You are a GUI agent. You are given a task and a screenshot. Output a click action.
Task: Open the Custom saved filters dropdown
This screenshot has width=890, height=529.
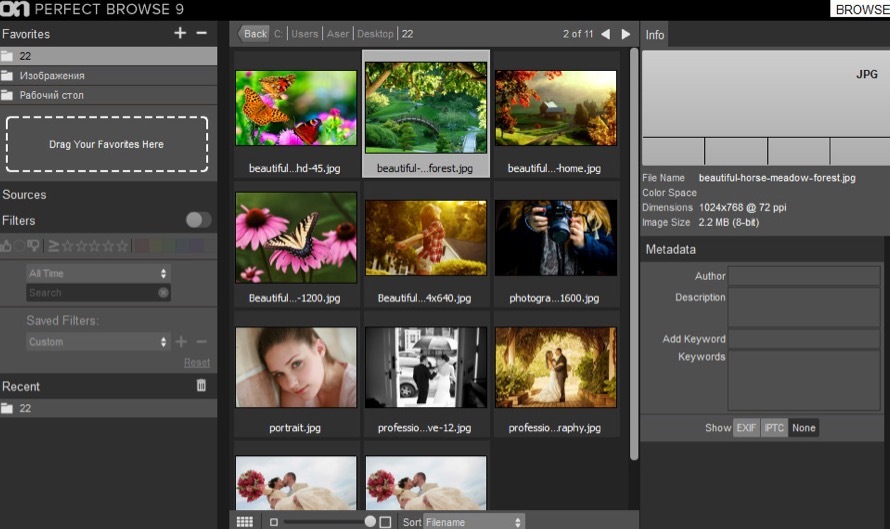coord(98,342)
